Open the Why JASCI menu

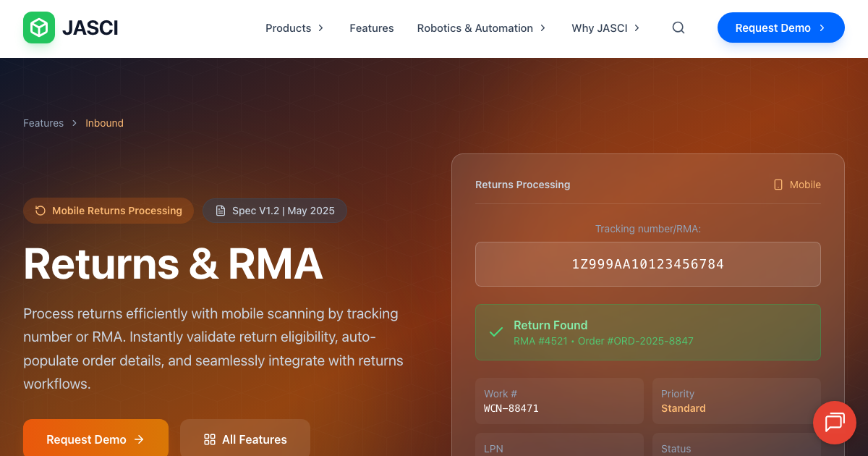pyautogui.click(x=606, y=28)
